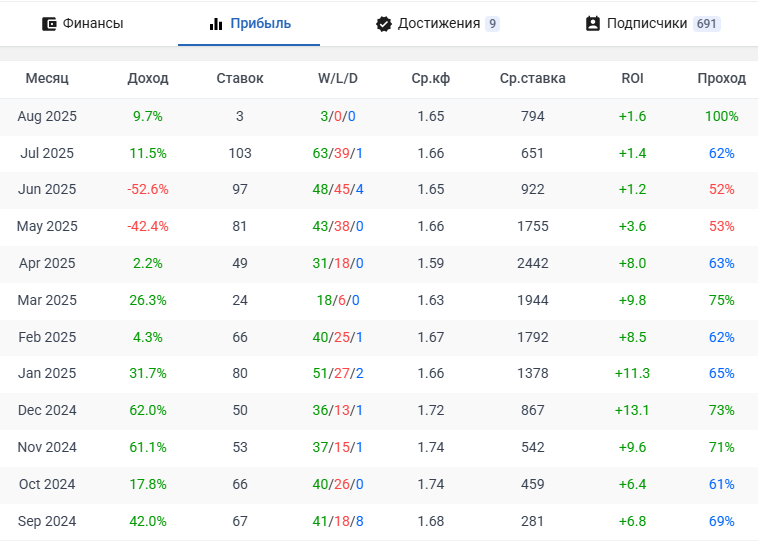This screenshot has width=758, height=546.
Task: Click the 63/39/1 W/L/D record for Jul 2025
Action: click(338, 153)
